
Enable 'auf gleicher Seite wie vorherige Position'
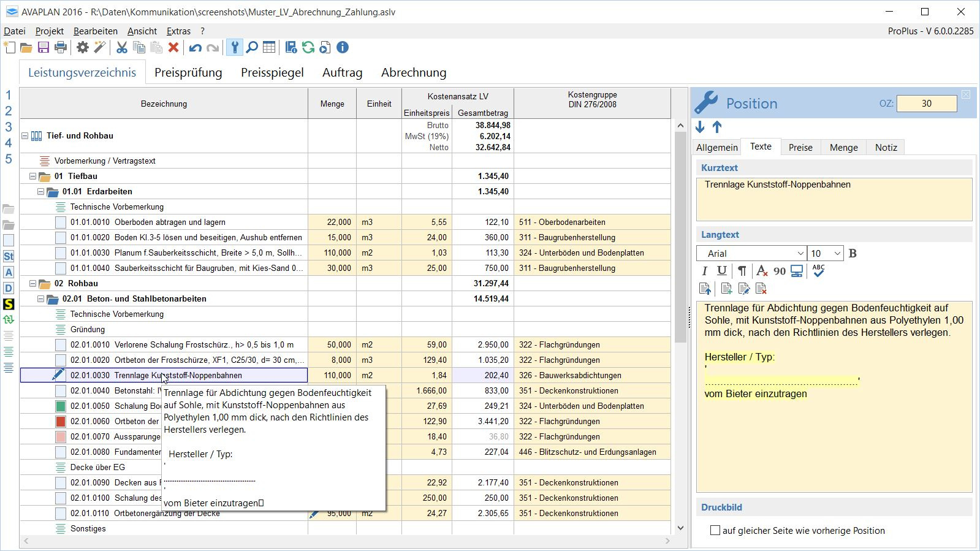(x=715, y=531)
